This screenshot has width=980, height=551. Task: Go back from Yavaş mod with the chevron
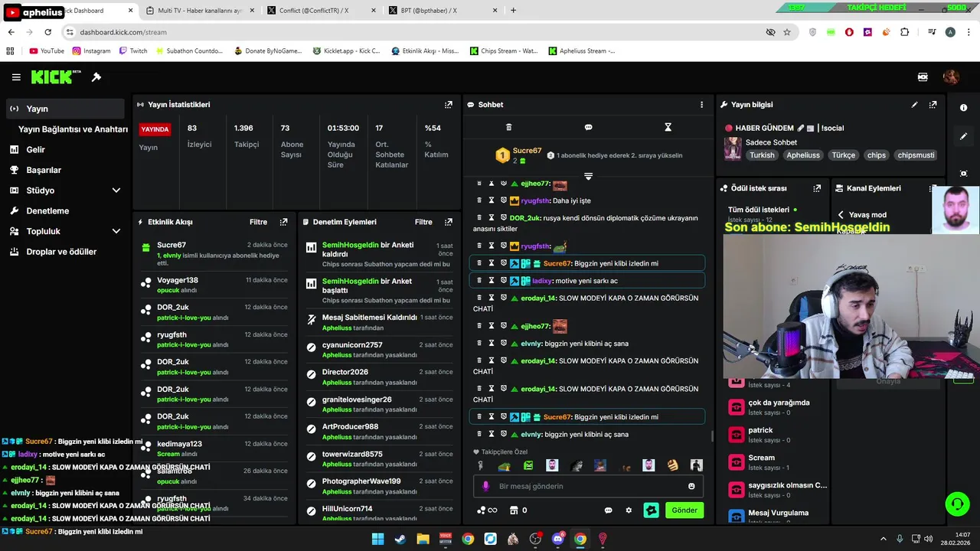pos(841,215)
